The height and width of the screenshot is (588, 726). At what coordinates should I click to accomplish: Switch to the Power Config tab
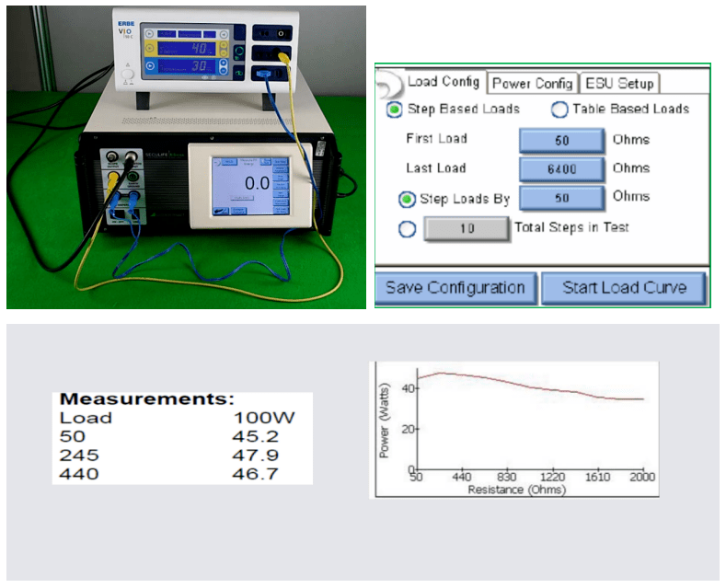(533, 83)
